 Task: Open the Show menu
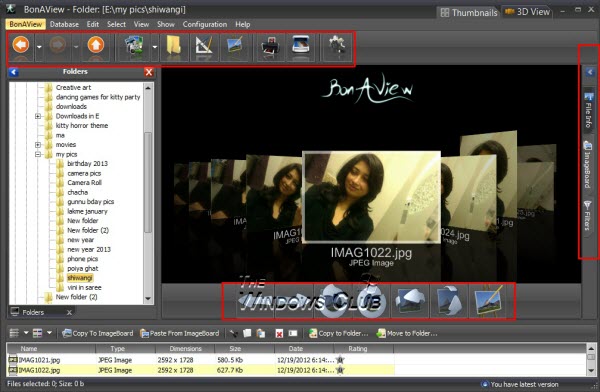(166, 24)
